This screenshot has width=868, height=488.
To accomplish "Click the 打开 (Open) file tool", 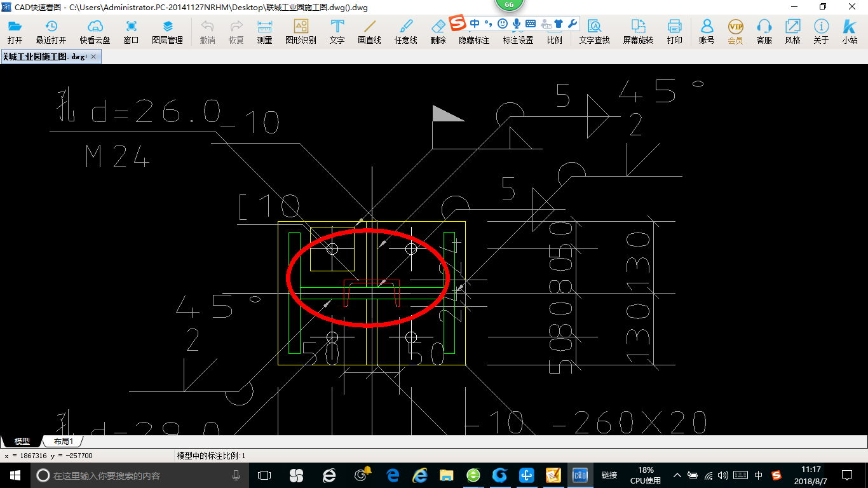I will tap(15, 31).
